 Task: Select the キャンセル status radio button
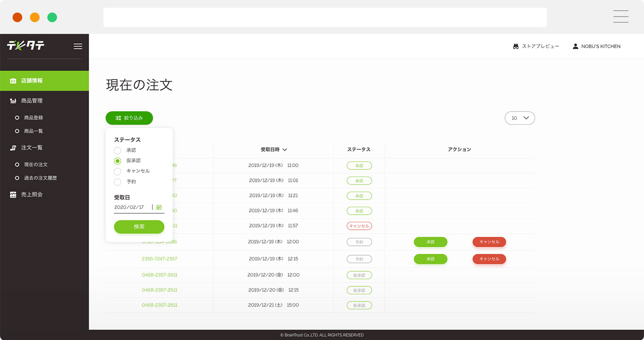click(117, 171)
